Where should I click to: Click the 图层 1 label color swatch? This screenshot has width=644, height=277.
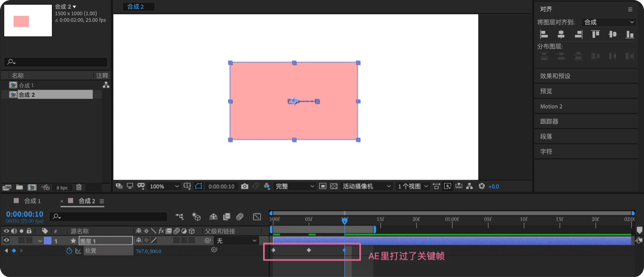pos(47,241)
